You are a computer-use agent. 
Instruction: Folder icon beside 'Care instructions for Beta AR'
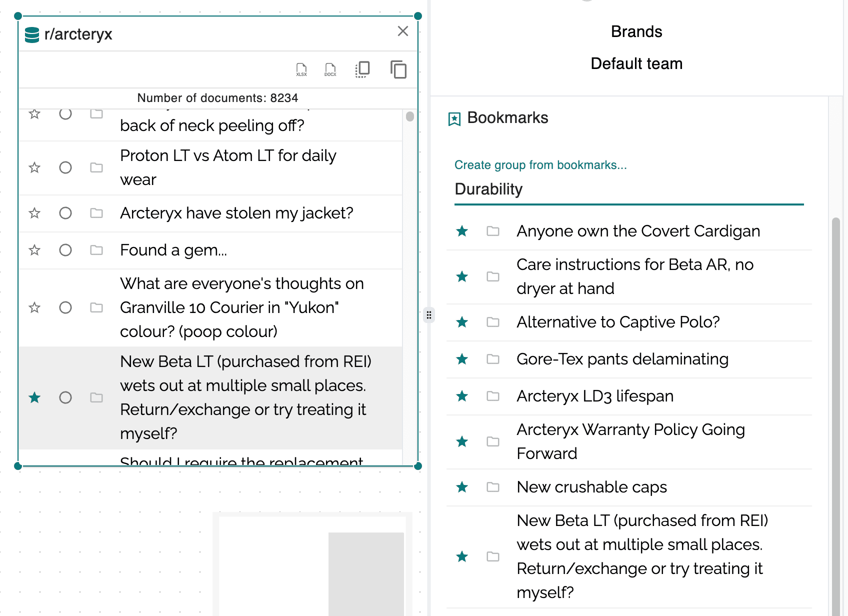coord(493,276)
